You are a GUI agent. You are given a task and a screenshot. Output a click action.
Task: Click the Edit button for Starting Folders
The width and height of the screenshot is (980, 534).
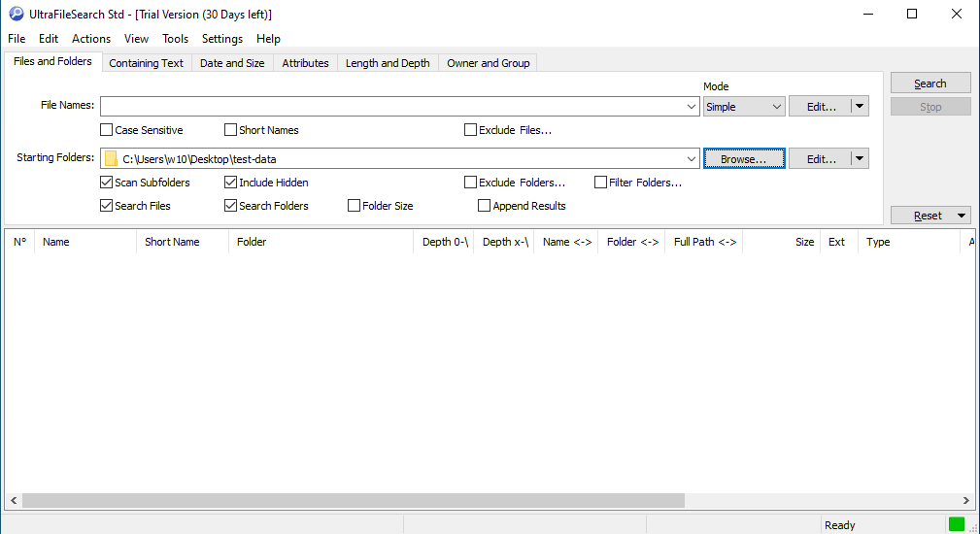tap(821, 158)
